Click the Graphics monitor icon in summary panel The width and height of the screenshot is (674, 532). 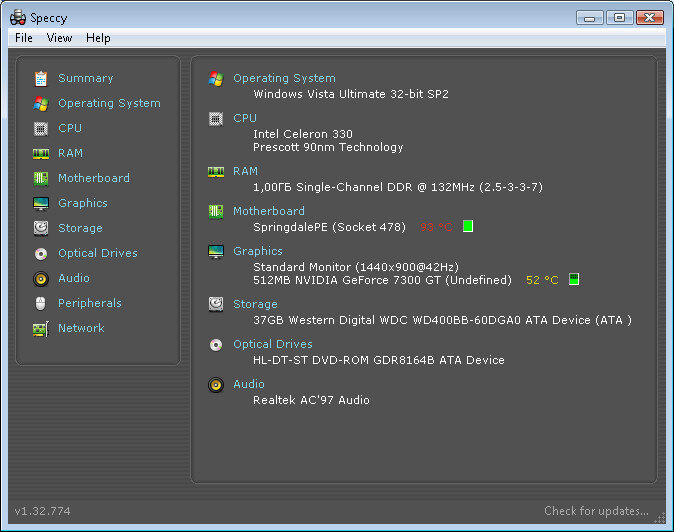point(216,251)
